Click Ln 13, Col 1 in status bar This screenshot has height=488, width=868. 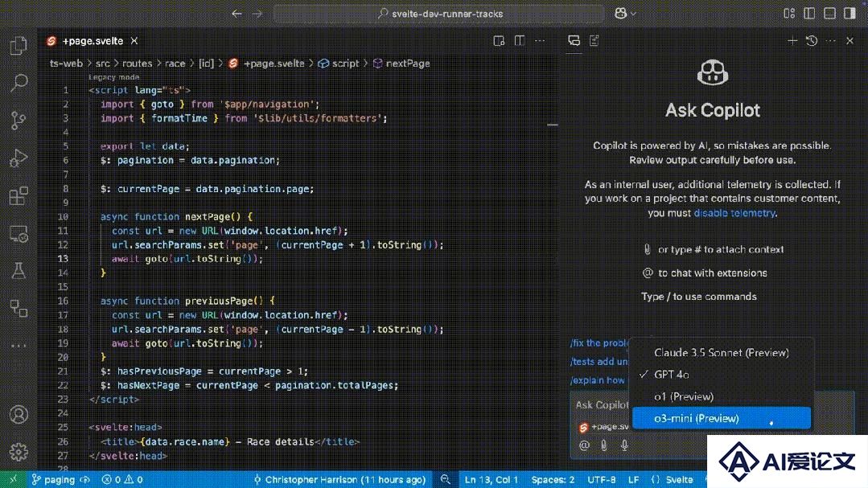(x=491, y=480)
